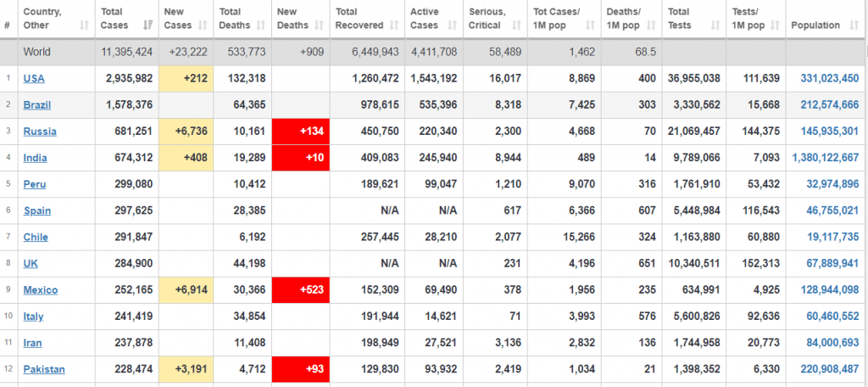
Task: Open the UK country link
Action: pos(31,263)
